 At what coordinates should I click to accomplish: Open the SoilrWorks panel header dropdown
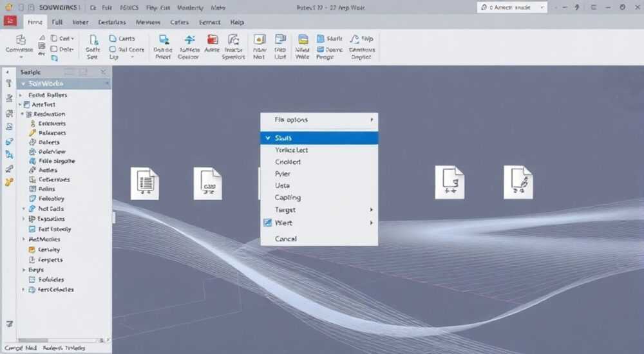click(x=106, y=84)
